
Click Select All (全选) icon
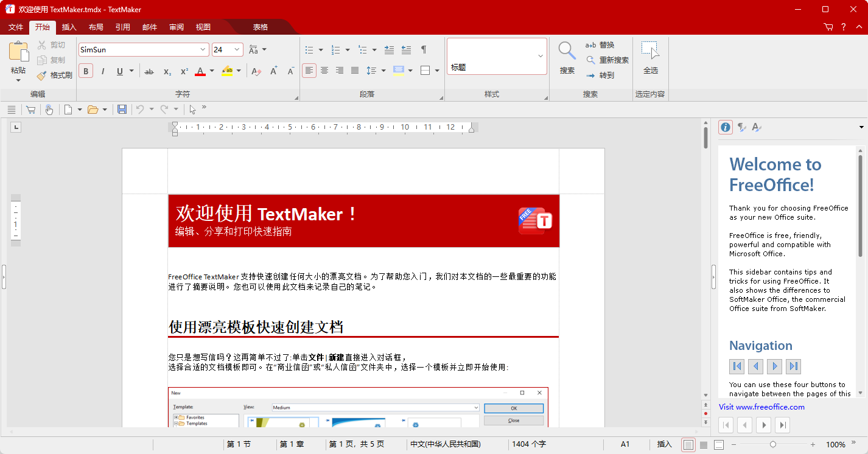point(651,51)
